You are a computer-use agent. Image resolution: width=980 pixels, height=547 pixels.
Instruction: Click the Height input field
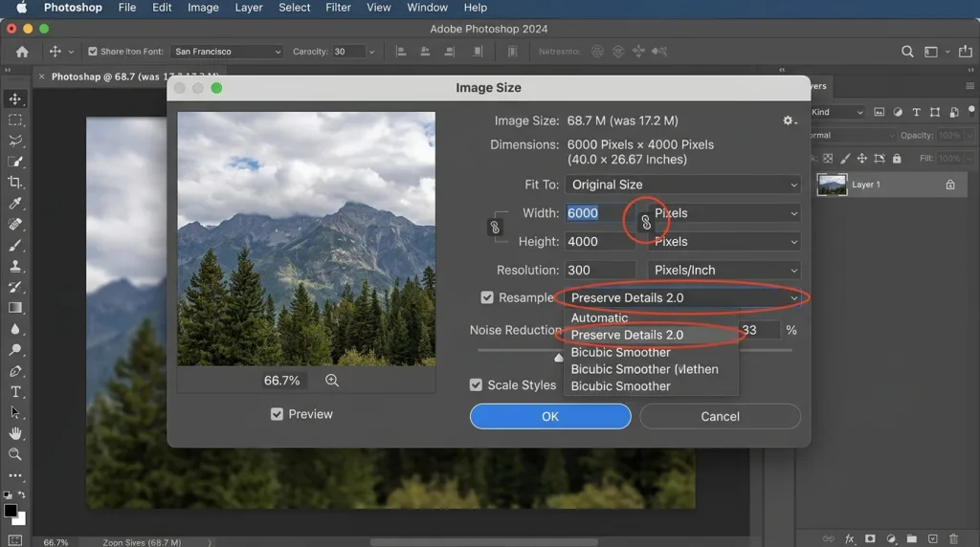600,242
